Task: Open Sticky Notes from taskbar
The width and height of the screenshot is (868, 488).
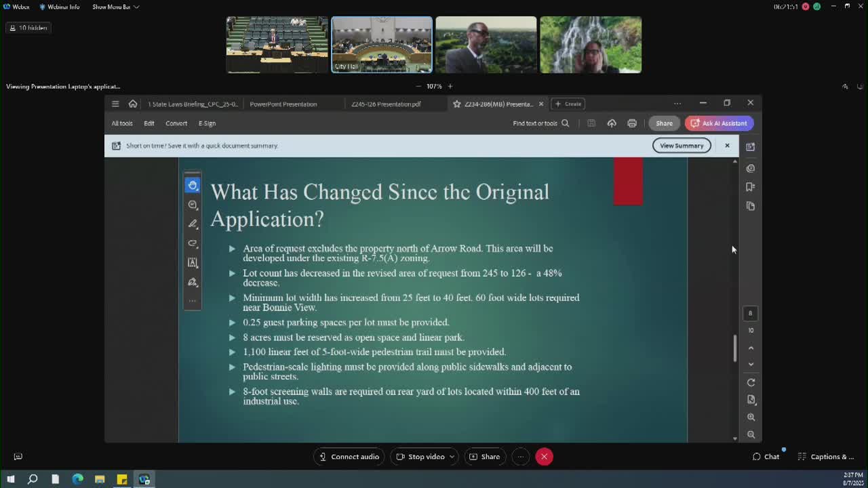Action: tap(122, 479)
